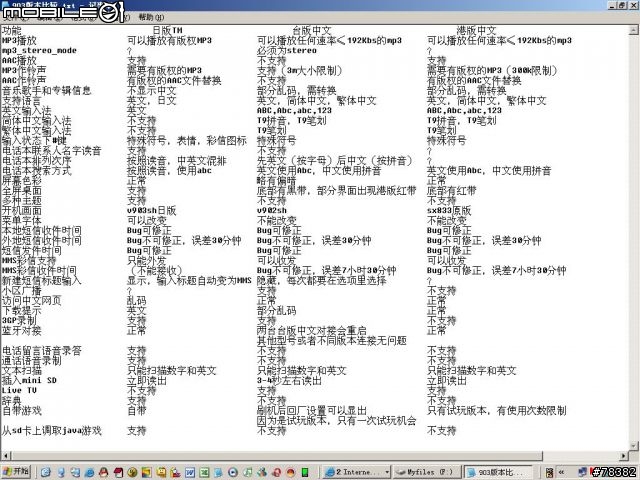Launch Microsoft Word from quick launch
This screenshot has width=640, height=480.
(190, 472)
